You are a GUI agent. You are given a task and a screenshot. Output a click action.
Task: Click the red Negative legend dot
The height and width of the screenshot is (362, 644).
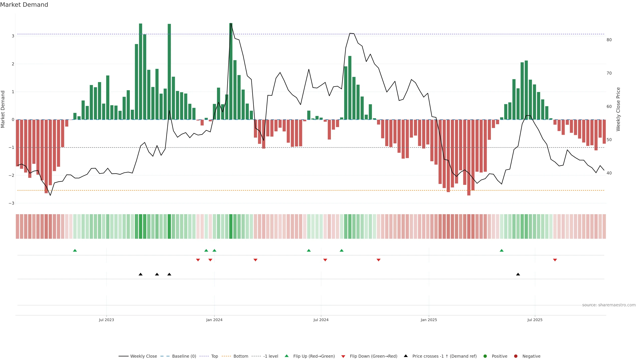pos(516,356)
